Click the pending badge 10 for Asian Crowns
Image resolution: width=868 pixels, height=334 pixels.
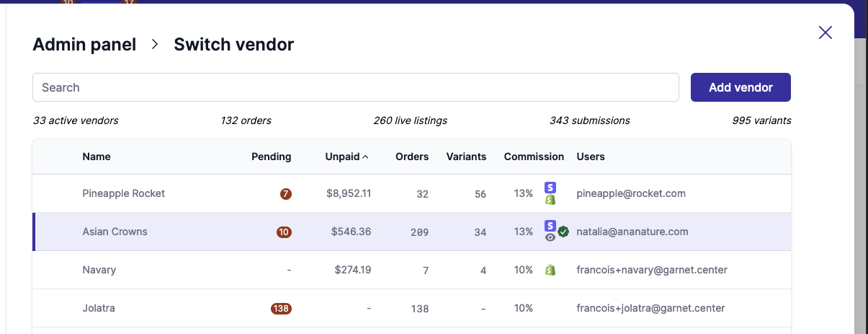tap(284, 232)
